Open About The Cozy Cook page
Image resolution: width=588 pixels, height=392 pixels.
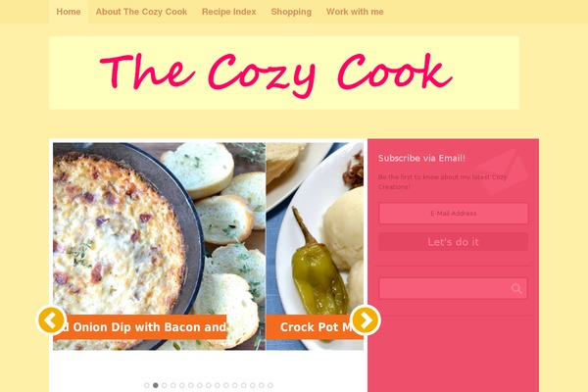[x=141, y=12]
